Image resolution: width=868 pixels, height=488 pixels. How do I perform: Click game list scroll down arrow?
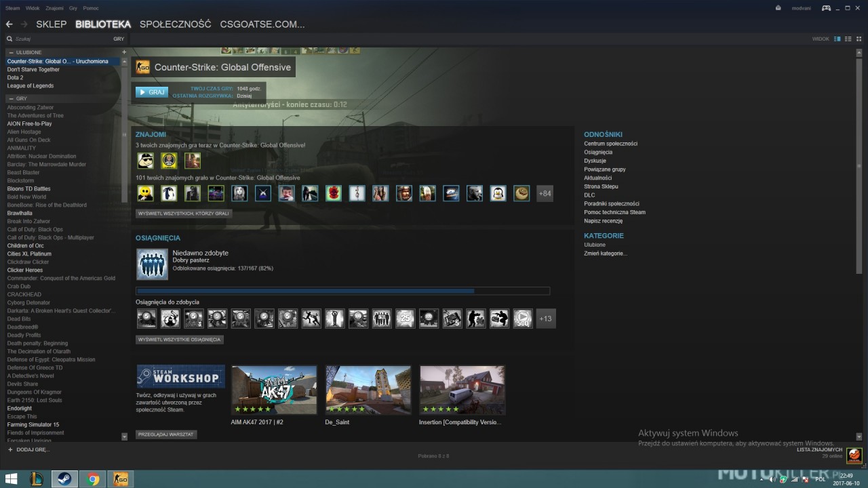(x=124, y=437)
